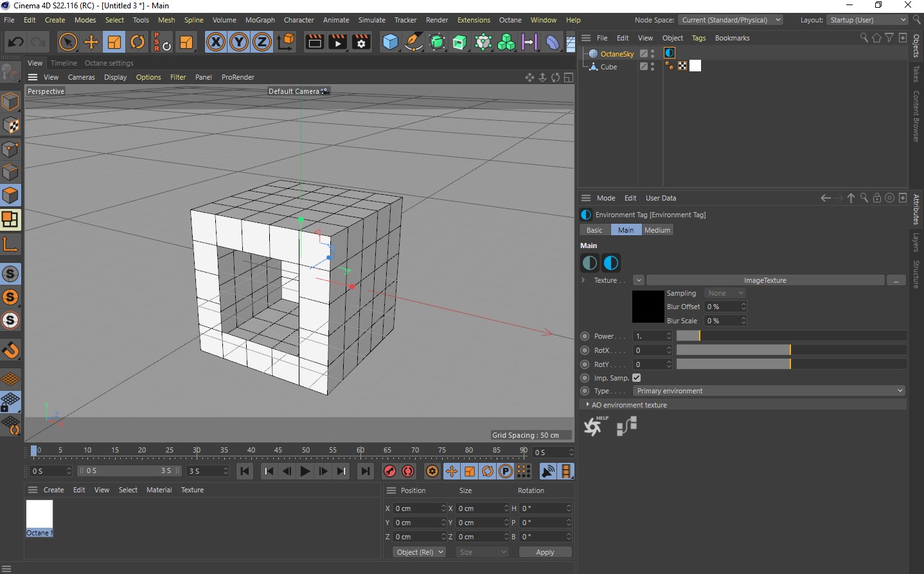Click the Apply button in coordinates panel

(x=545, y=552)
